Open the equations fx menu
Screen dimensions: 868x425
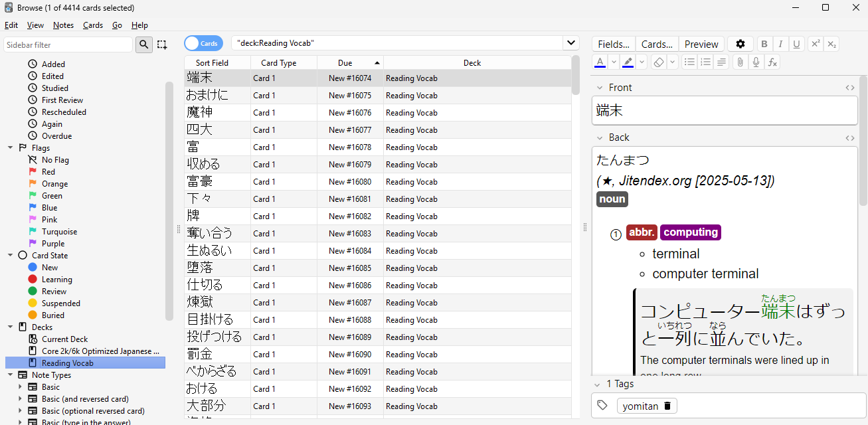point(772,62)
